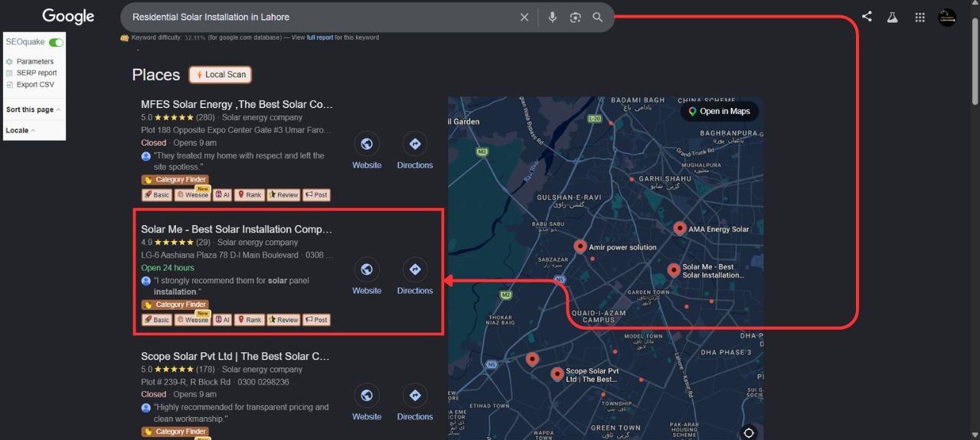980x440 pixels.
Task: Click Open in Maps button
Action: pos(720,111)
